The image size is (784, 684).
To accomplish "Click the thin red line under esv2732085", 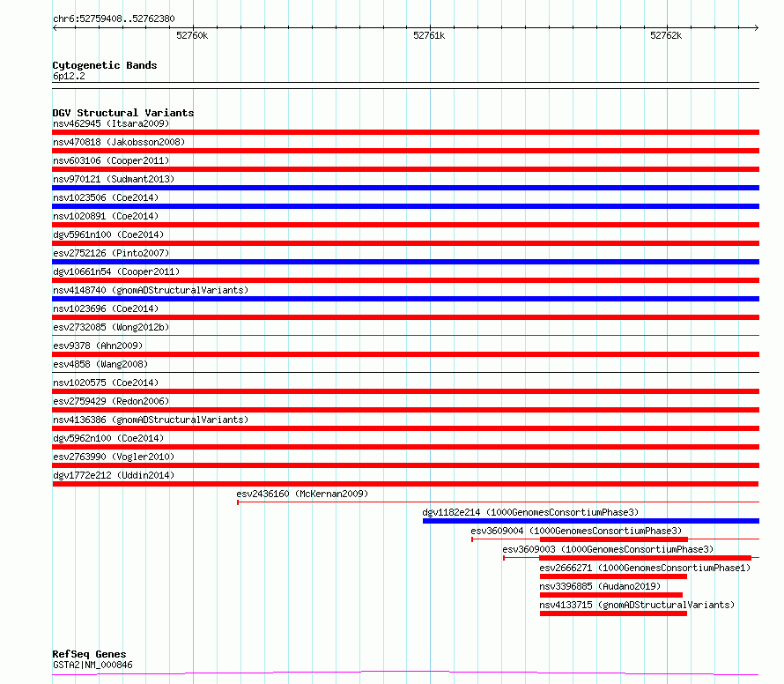I will (405, 335).
